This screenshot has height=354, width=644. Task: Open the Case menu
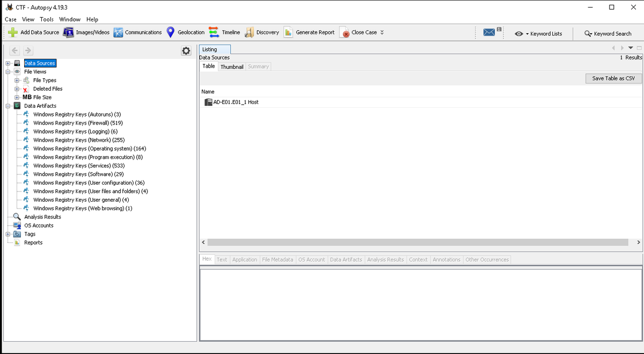coord(11,19)
